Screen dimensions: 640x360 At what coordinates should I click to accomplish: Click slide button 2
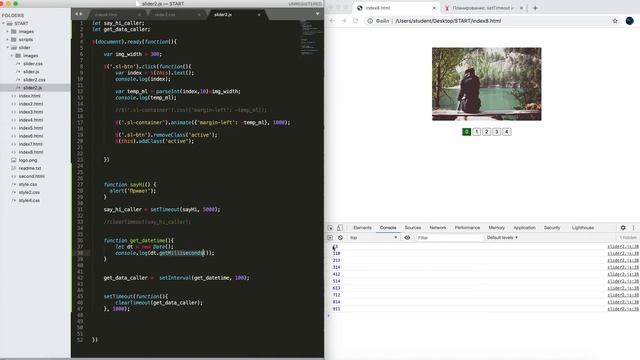tap(487, 132)
